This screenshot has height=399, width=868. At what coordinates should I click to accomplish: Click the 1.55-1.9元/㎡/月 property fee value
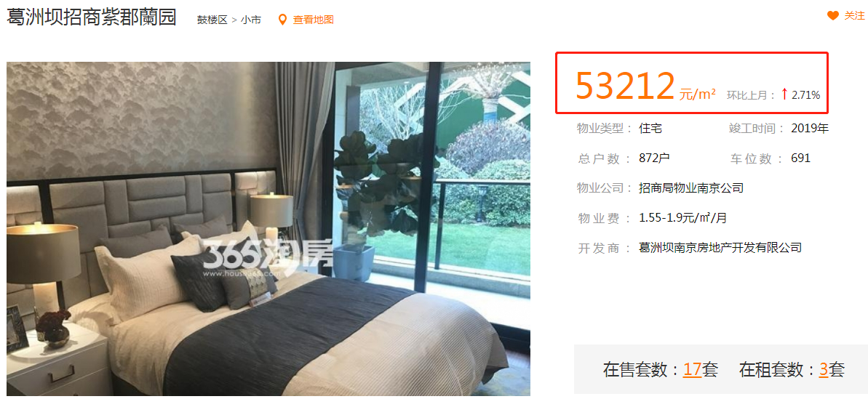point(682,218)
